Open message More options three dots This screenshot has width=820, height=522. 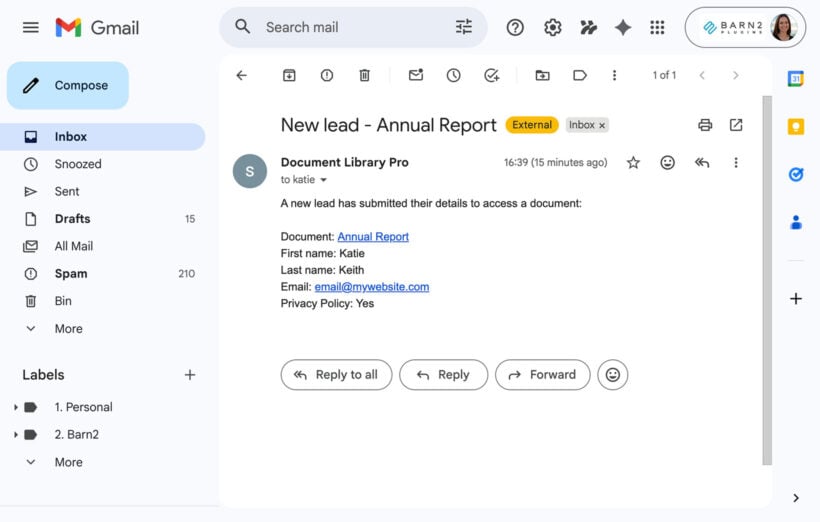pos(736,163)
